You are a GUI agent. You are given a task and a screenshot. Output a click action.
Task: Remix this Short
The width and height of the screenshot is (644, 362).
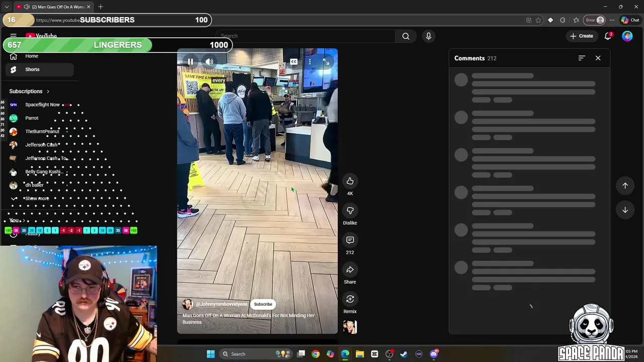(350, 299)
